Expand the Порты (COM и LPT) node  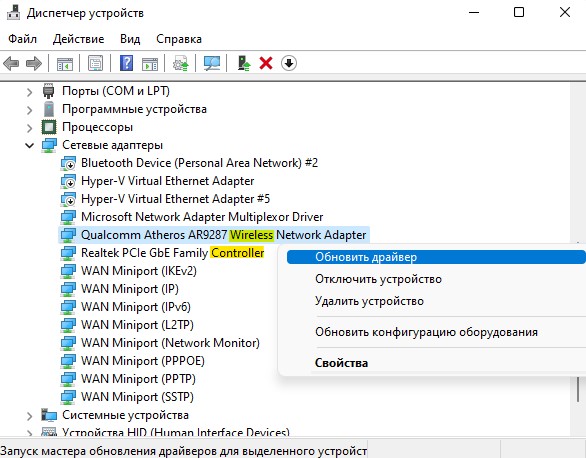[x=30, y=92]
